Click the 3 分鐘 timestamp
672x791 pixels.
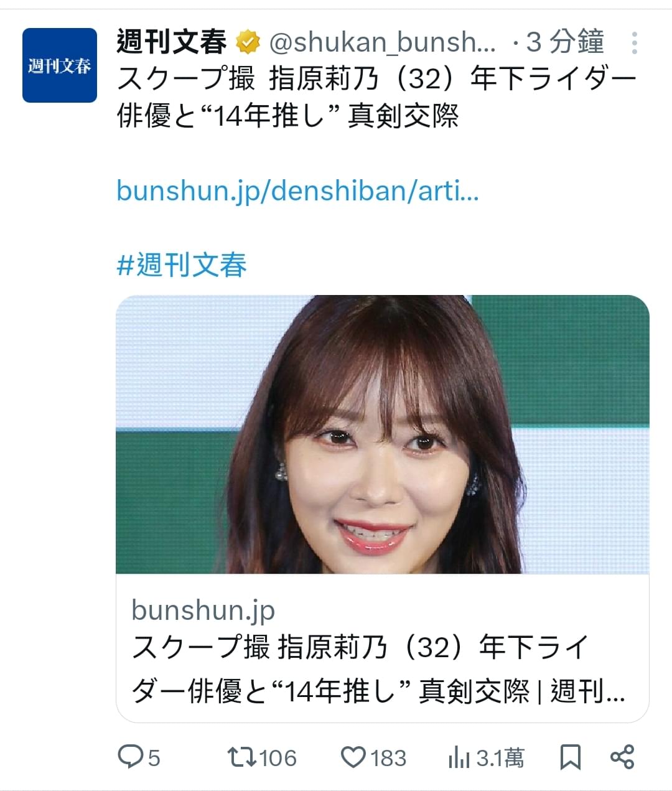click(x=565, y=42)
